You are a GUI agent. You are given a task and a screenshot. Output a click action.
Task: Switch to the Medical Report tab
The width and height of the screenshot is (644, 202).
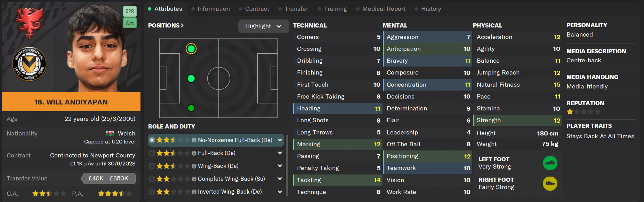tap(384, 9)
